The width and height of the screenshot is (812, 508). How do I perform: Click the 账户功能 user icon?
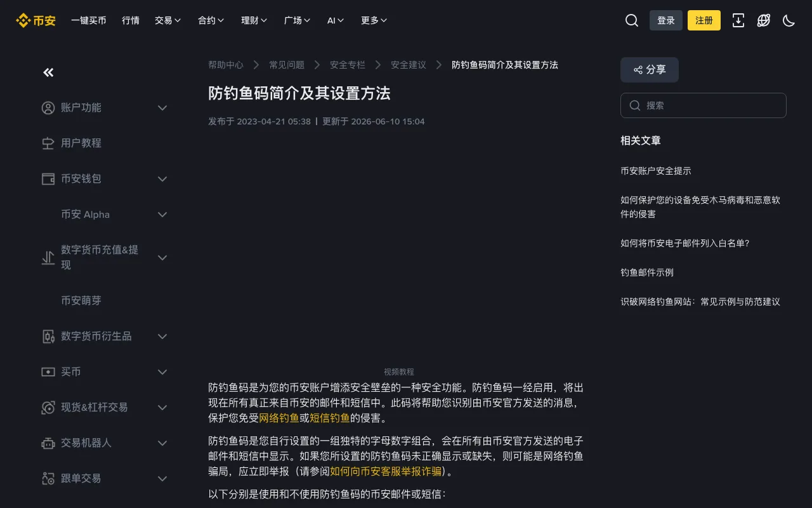pos(48,108)
